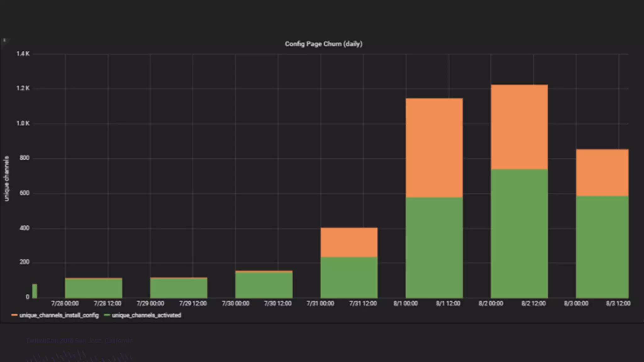The image size is (644, 362).
Task: Select the orange part of the 8/3 bar
Action: click(602, 173)
